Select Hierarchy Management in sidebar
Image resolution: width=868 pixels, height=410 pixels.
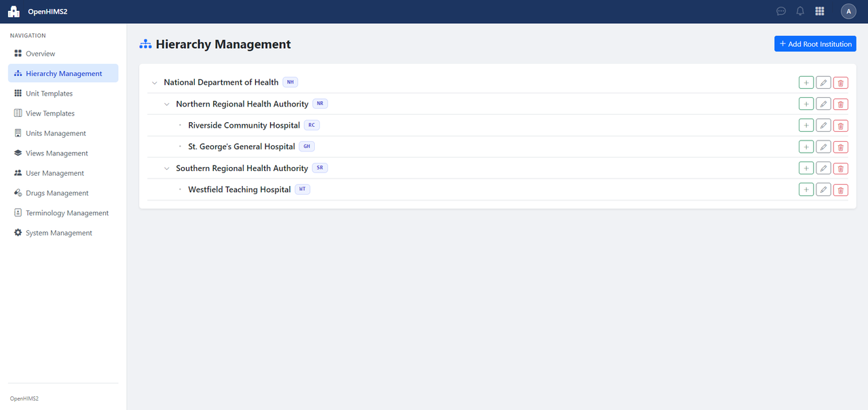[x=63, y=73]
